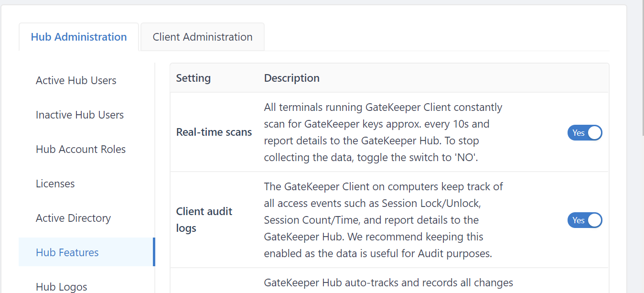Select the Hub Administration tab
This screenshot has height=293, width=644.
[79, 37]
